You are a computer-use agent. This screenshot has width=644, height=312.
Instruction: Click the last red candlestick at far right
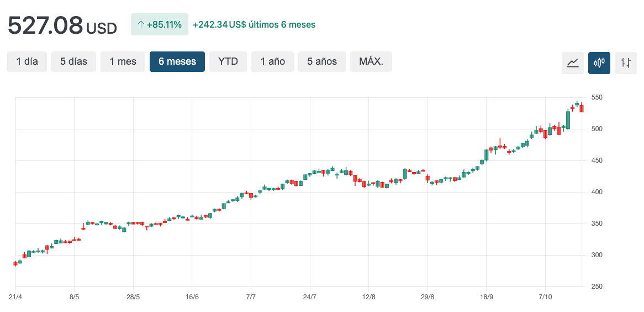pyautogui.click(x=582, y=108)
